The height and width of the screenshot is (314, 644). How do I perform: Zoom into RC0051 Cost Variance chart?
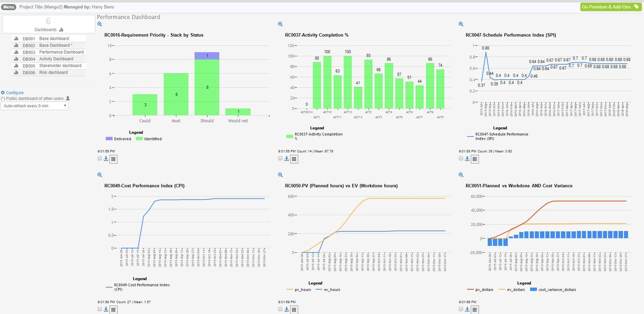tap(460, 175)
